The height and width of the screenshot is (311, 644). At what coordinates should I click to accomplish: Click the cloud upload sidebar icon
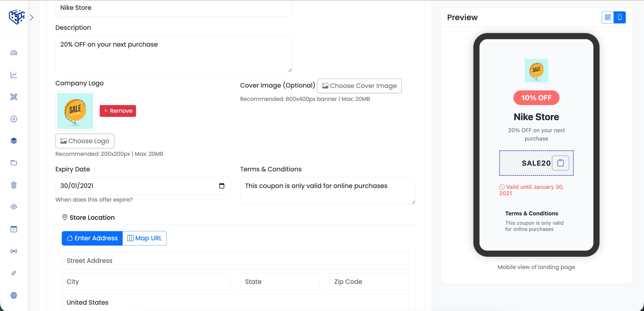[14, 207]
